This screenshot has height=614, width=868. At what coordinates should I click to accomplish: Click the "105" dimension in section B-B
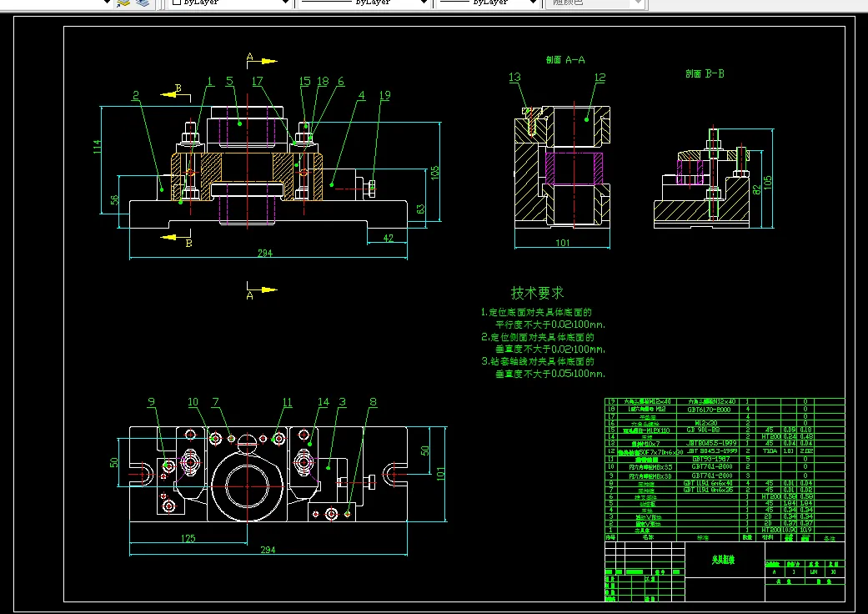(x=767, y=183)
